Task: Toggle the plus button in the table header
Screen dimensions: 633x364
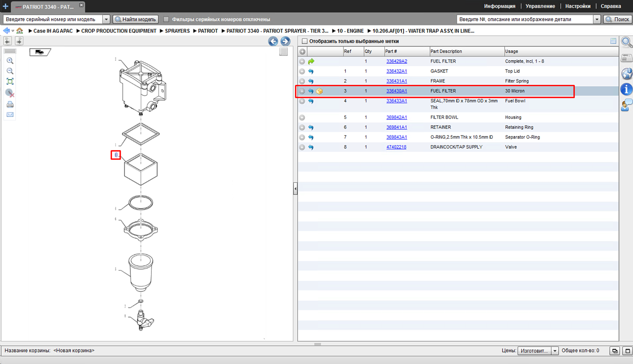Action: tap(303, 51)
